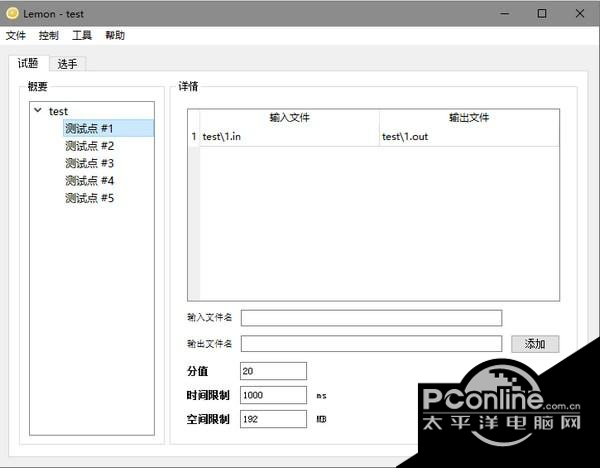The height and width of the screenshot is (468, 600).
Task: Focus the 输入文件名 input field
Action: click(371, 318)
